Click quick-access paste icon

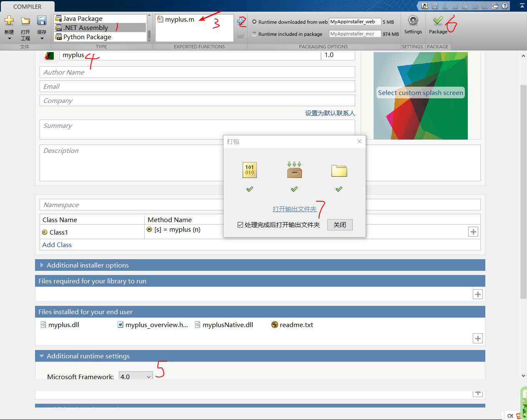point(465,6)
